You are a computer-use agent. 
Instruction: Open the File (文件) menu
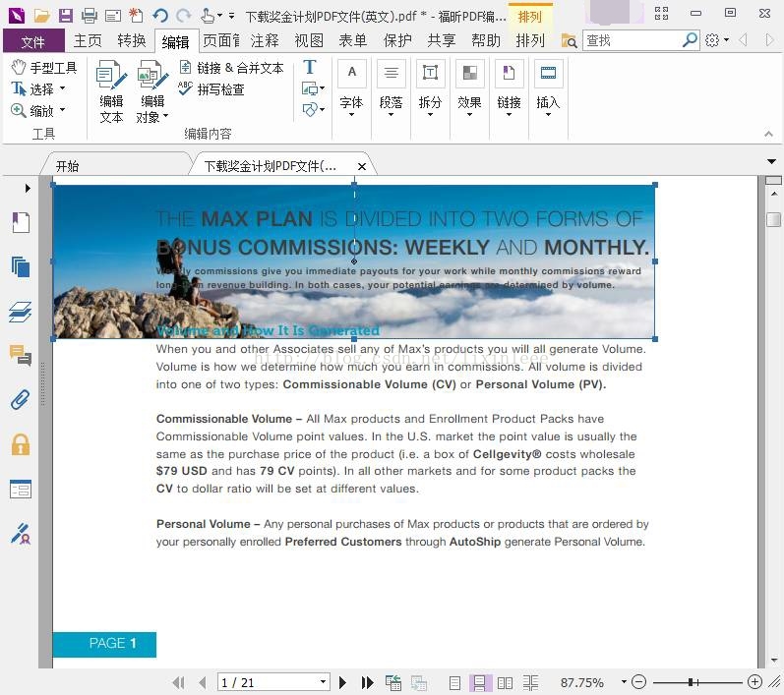[33, 41]
